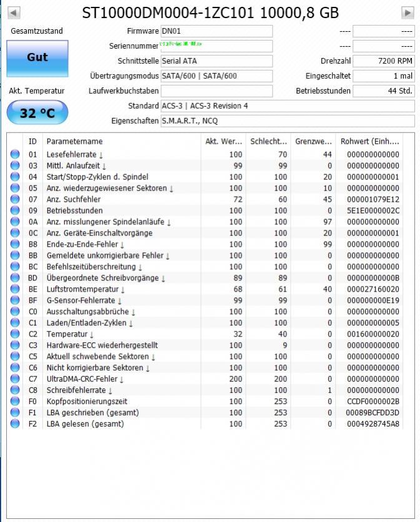Click the Drehzahl value 7200 RPM
The image size is (420, 522).
coord(384,61)
